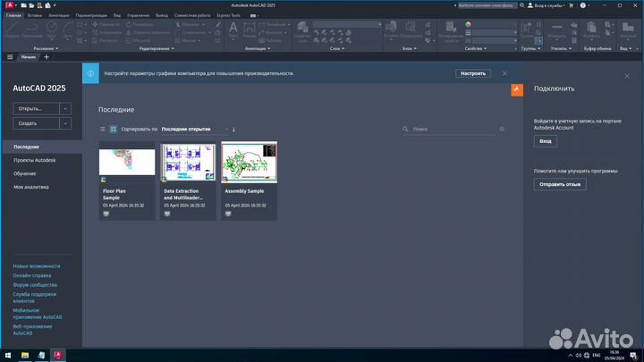This screenshot has width=644, height=362.
Task: Switch recent files to list view
Action: point(103,129)
